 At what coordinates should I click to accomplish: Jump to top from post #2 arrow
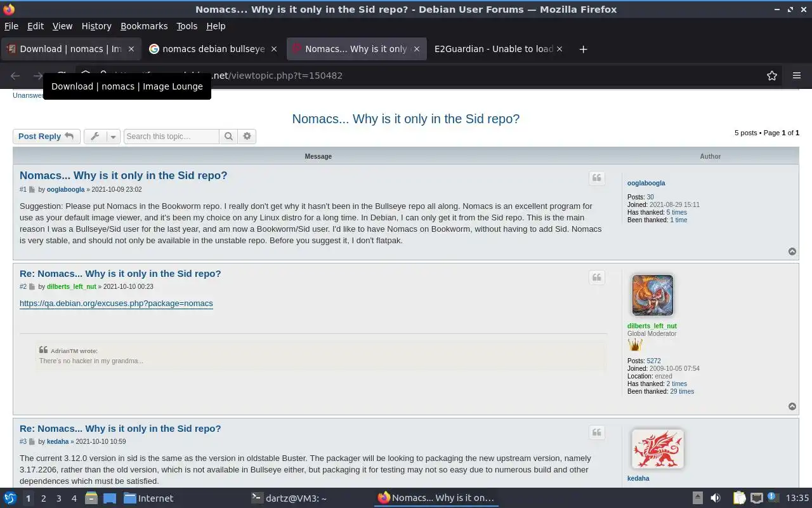pyautogui.click(x=792, y=406)
